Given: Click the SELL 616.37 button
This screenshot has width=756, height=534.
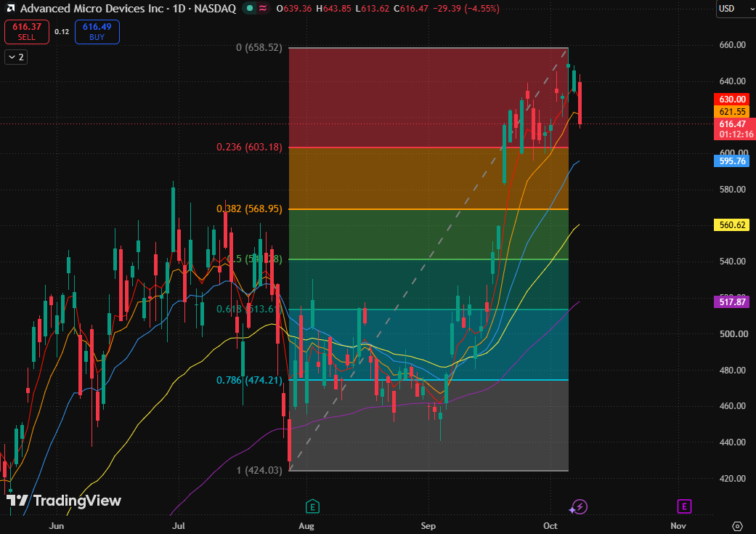Looking at the screenshot, I should [x=27, y=32].
